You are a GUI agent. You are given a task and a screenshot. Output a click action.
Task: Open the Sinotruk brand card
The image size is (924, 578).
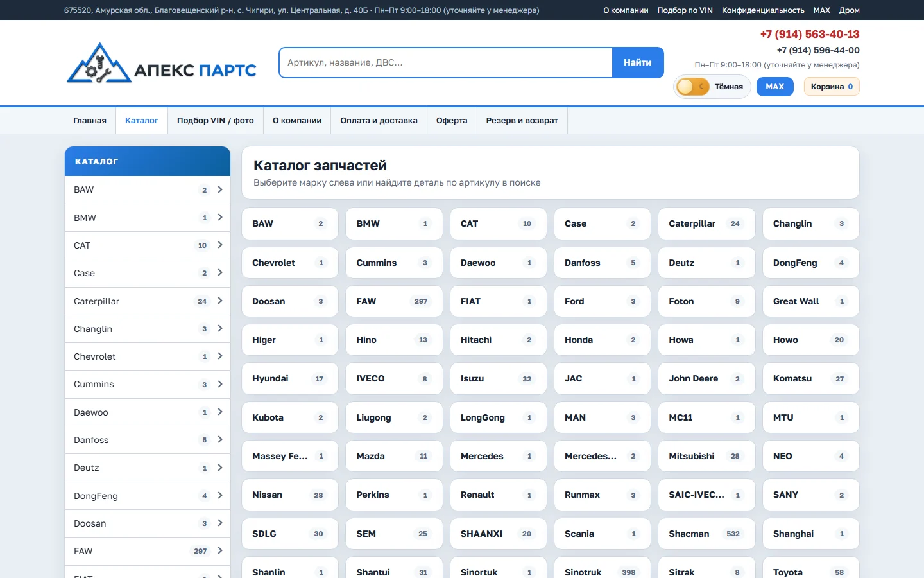603,568
